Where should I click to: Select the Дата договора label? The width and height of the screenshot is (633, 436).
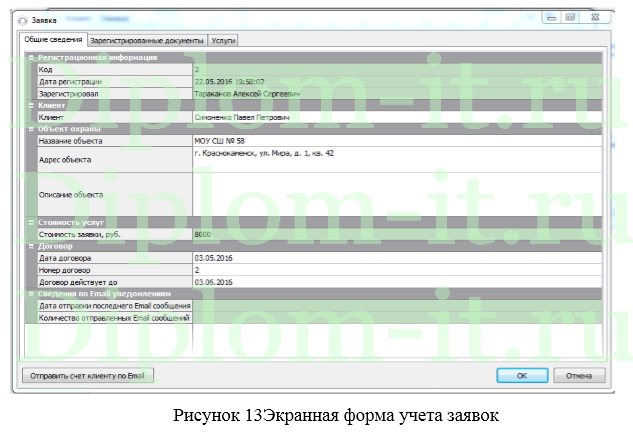pyautogui.click(x=115, y=258)
